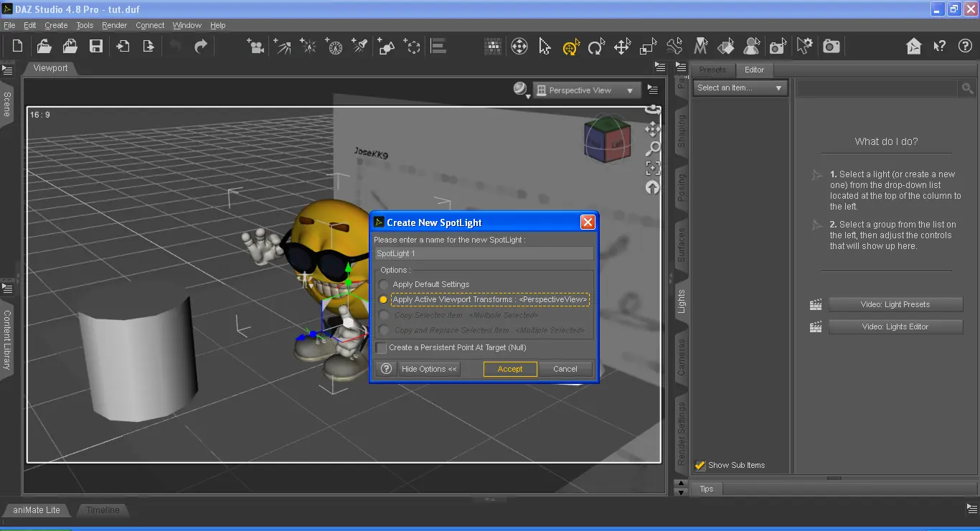
Task: Select the Apply Default Settings radio option
Action: click(384, 285)
